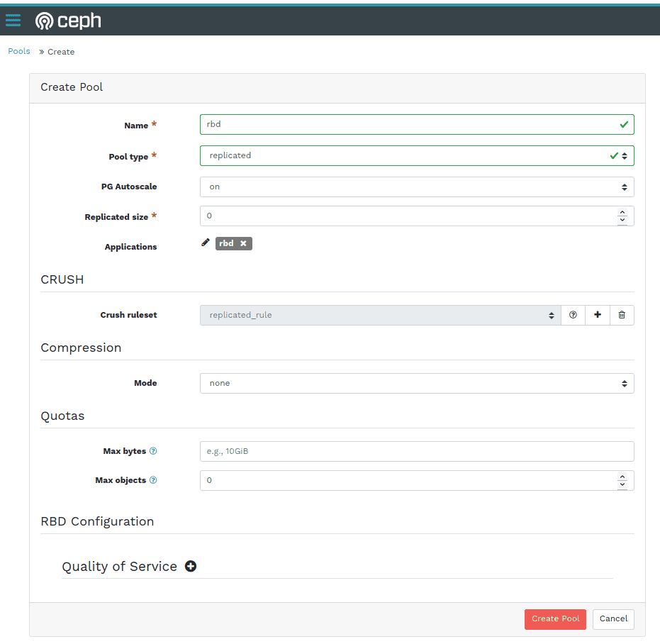Show help for Max objects
The height and width of the screenshot is (644, 660).
[153, 480]
